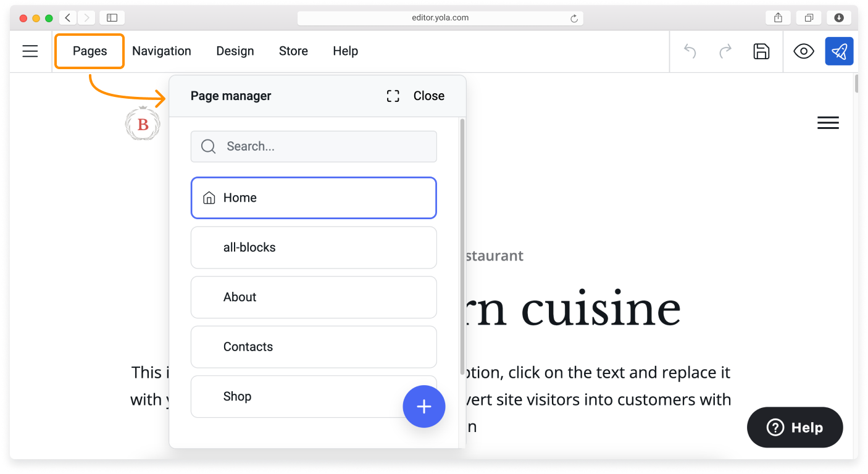868x474 pixels.
Task: Close the Page manager panel
Action: pyautogui.click(x=428, y=96)
